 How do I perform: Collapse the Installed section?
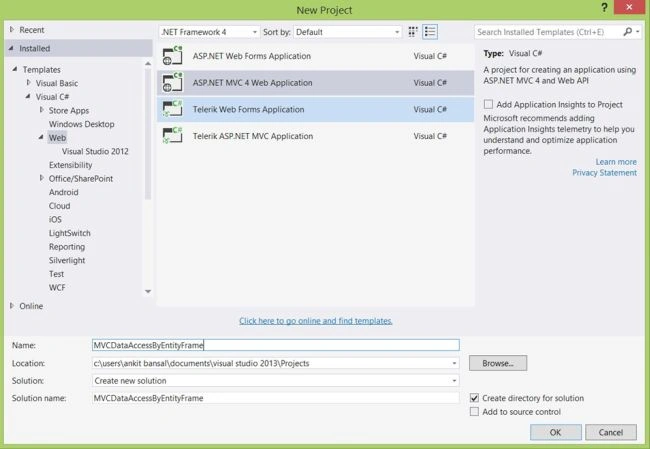pos(11,48)
